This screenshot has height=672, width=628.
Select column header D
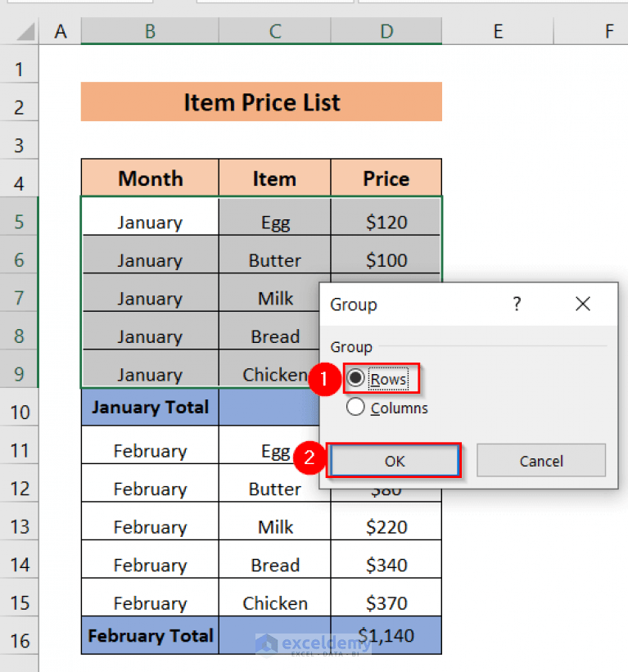[x=386, y=30]
